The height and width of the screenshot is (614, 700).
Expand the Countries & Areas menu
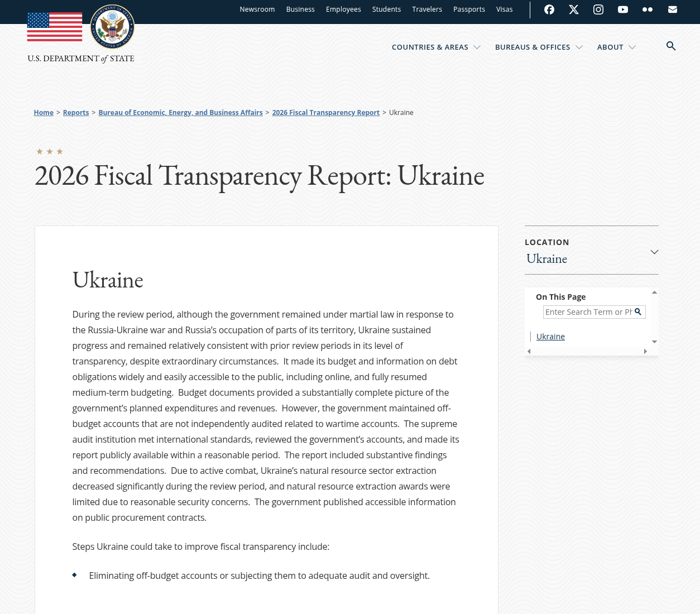point(436,47)
